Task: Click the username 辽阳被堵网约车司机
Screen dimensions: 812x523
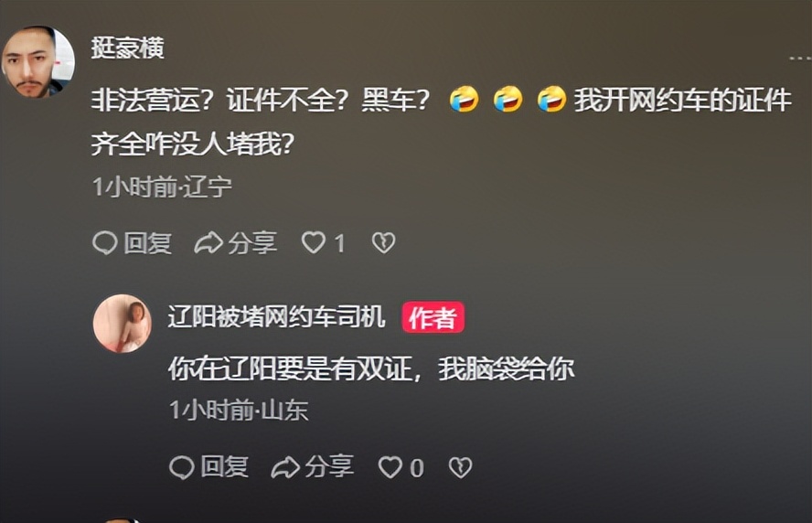Action: pyautogui.click(x=276, y=317)
